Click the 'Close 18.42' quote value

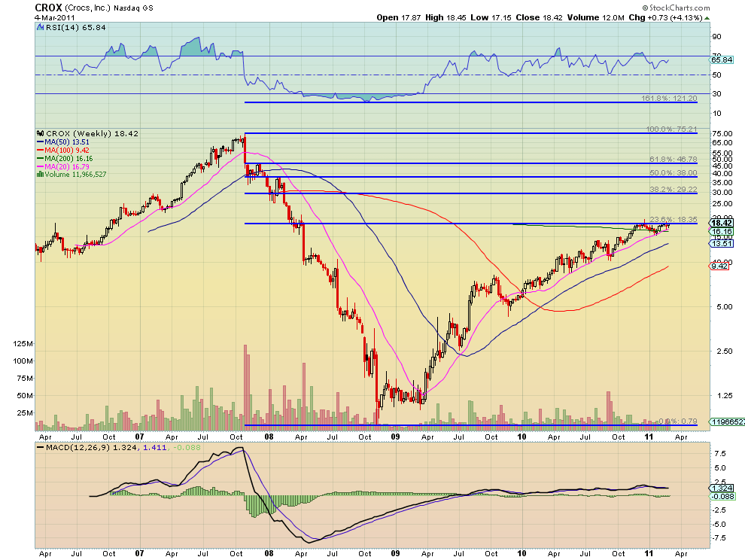tap(539, 17)
